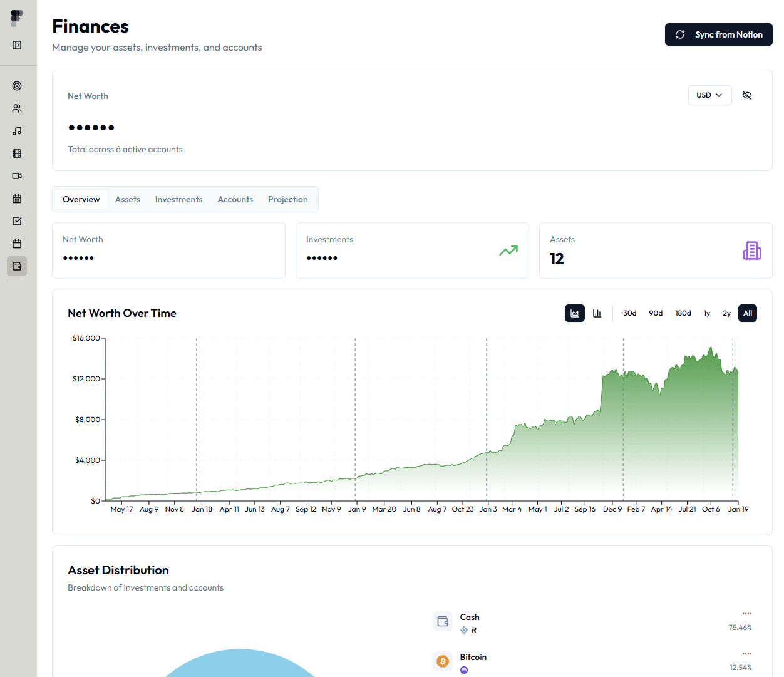Select the area chart view toggle
The image size is (784, 677).
[x=574, y=313]
